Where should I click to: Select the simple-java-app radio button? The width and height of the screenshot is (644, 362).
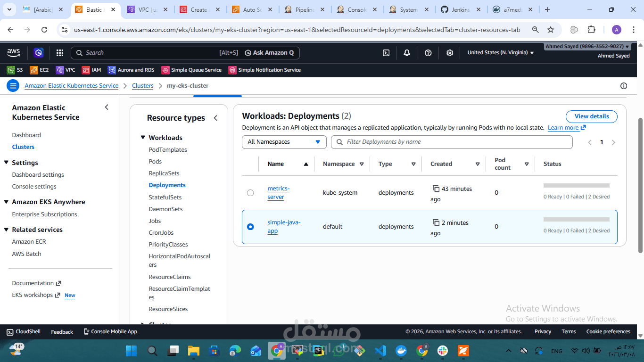250,227
